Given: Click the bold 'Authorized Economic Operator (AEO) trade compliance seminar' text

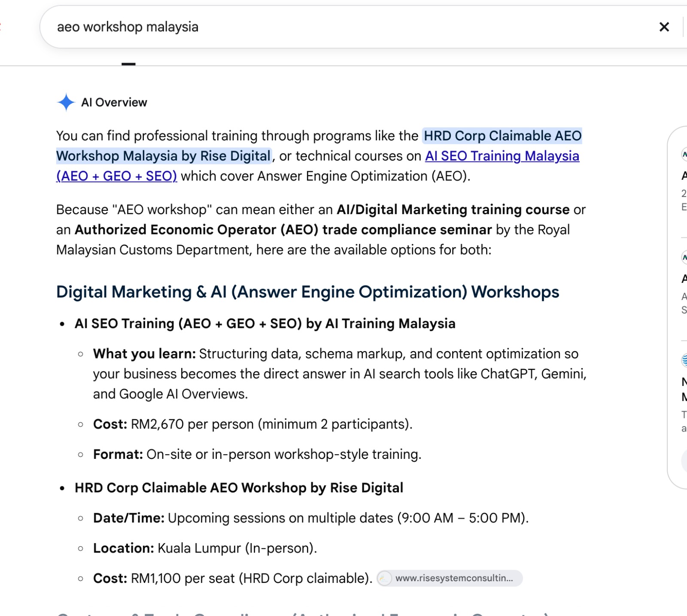Looking at the screenshot, I should point(283,230).
